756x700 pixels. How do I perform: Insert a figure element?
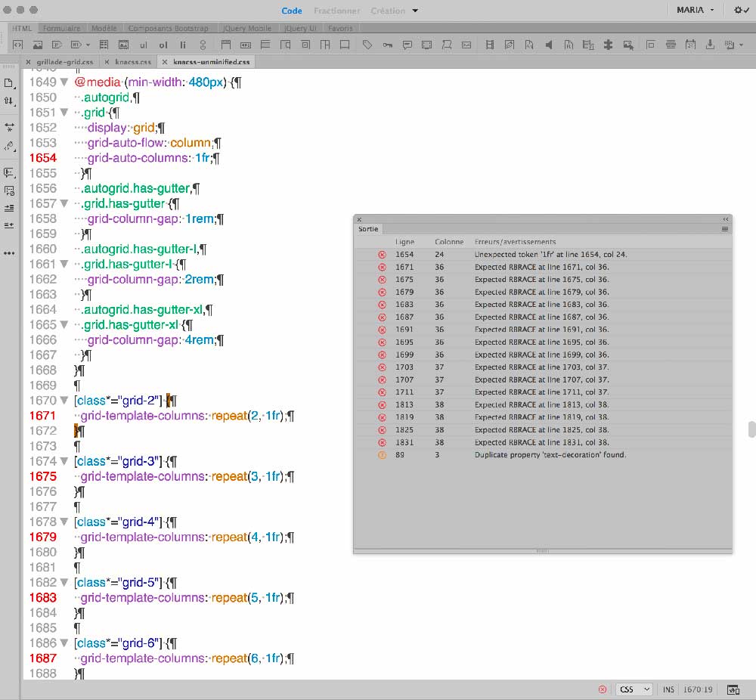pyautogui.click(x=124, y=45)
